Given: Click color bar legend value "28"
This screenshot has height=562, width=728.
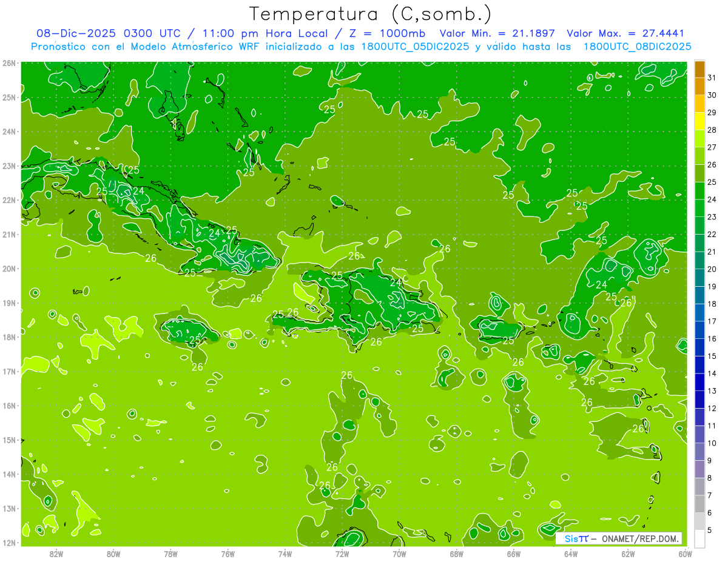Looking at the screenshot, I should (712, 130).
